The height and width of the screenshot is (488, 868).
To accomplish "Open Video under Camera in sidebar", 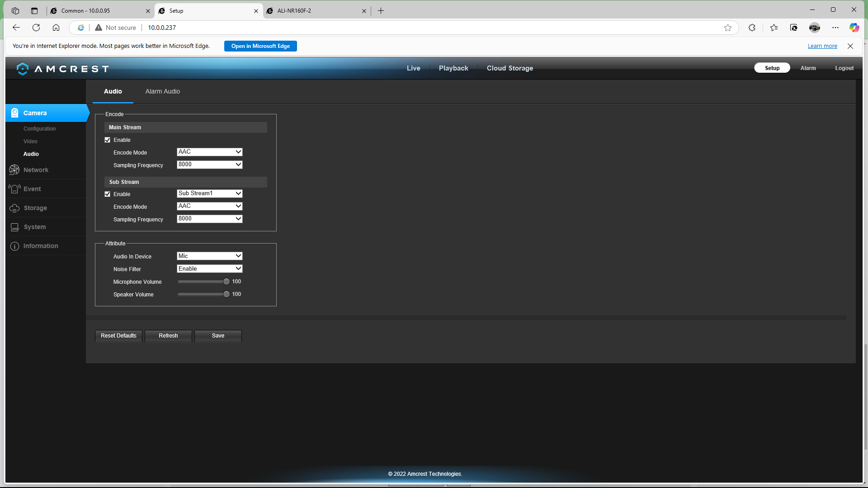I will pyautogui.click(x=30, y=141).
